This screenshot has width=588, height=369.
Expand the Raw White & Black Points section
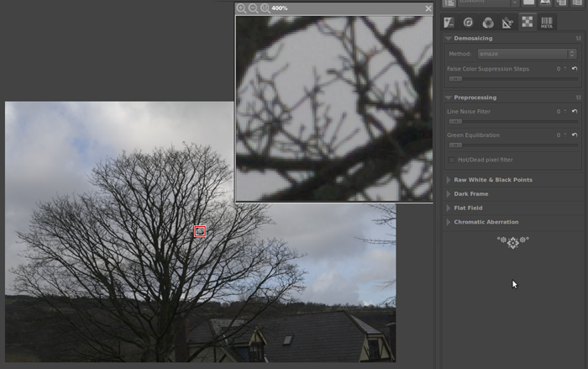coord(492,180)
